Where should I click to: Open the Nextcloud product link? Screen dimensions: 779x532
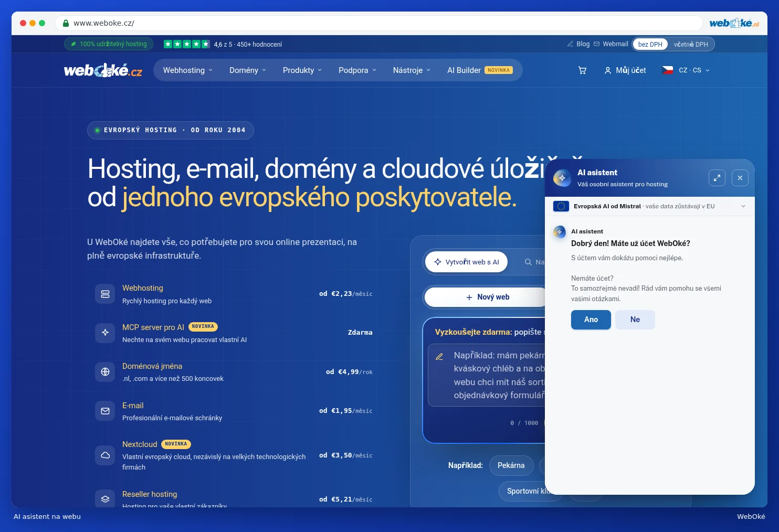click(140, 444)
